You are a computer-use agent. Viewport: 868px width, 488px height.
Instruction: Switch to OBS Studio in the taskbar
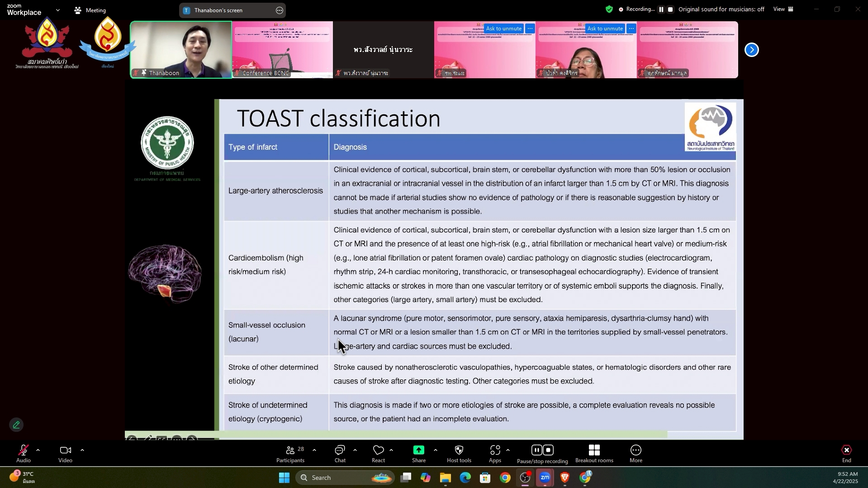click(x=525, y=478)
